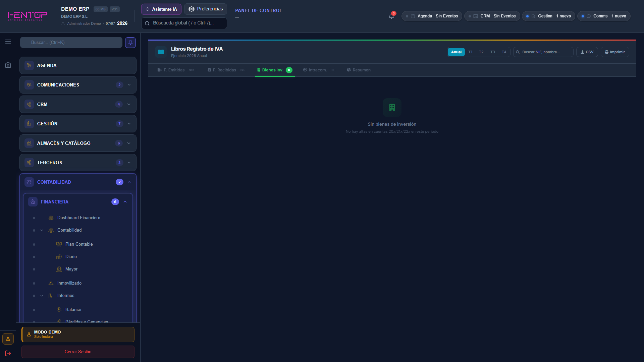Click the empty-state building icon

click(392, 108)
